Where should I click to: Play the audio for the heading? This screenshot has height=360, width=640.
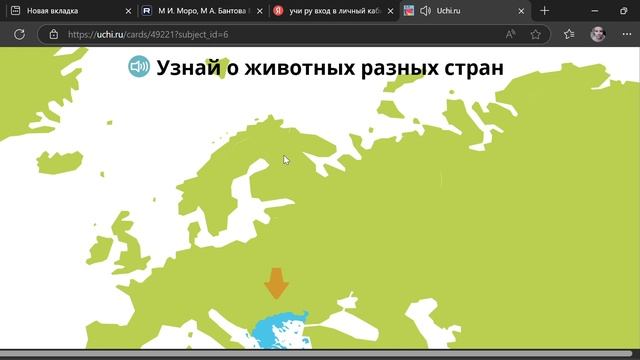(139, 66)
